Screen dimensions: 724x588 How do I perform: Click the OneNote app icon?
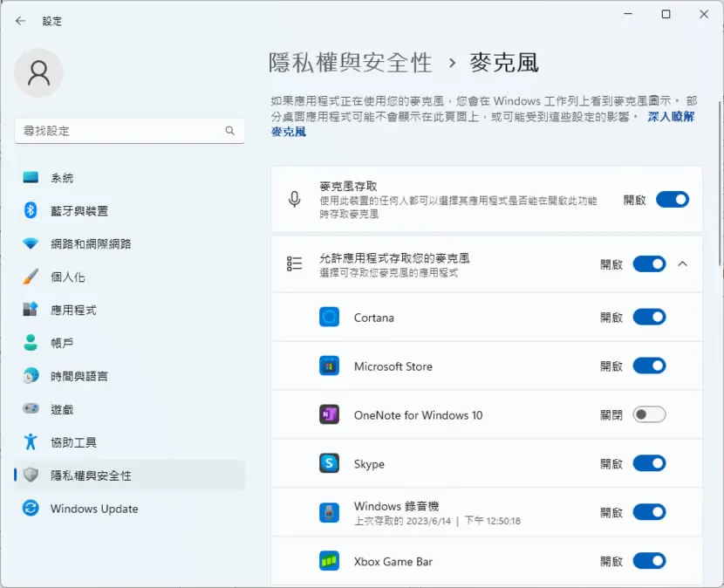329,414
